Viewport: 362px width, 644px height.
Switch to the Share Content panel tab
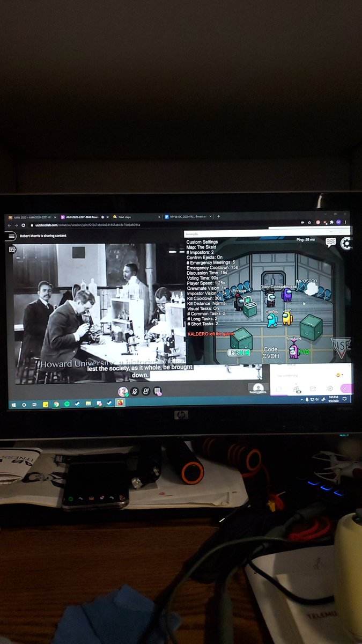(x=313, y=389)
